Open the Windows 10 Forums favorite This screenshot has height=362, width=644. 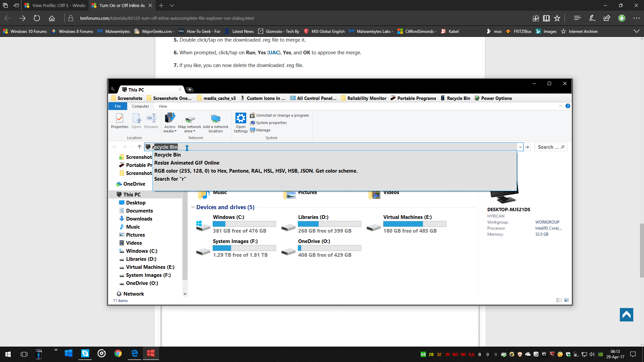pos(25,31)
